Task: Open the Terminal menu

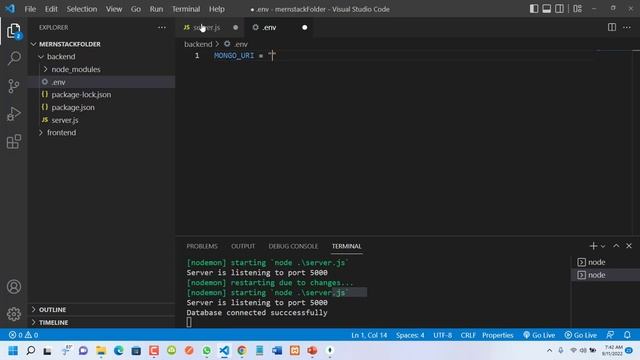Action: (186, 9)
